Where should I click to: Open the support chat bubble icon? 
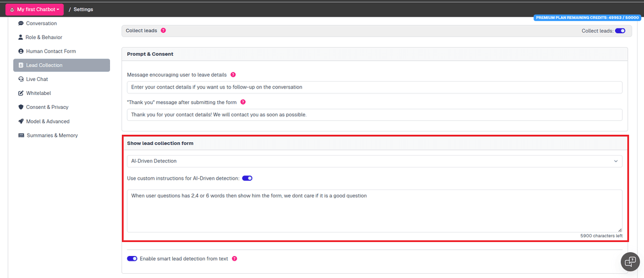[x=630, y=261]
